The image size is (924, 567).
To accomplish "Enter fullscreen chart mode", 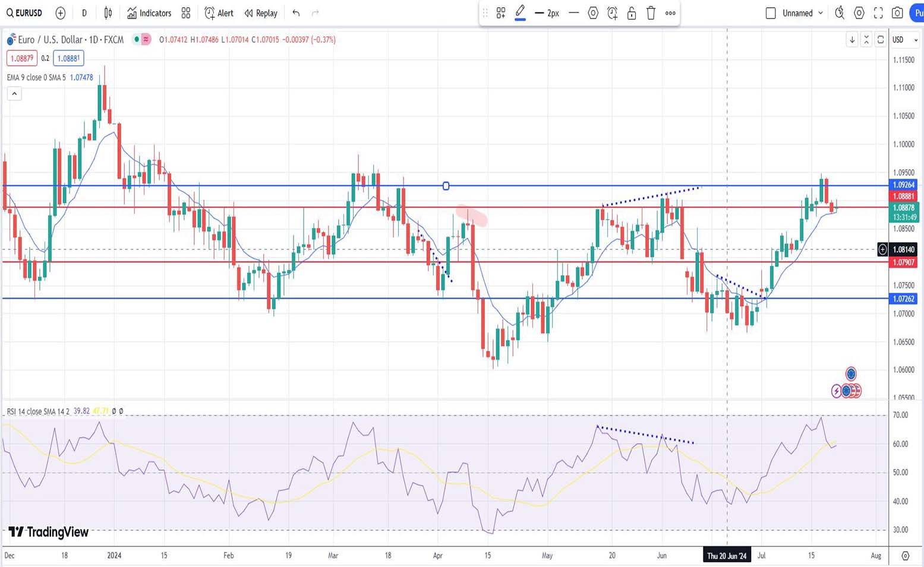I will click(878, 13).
